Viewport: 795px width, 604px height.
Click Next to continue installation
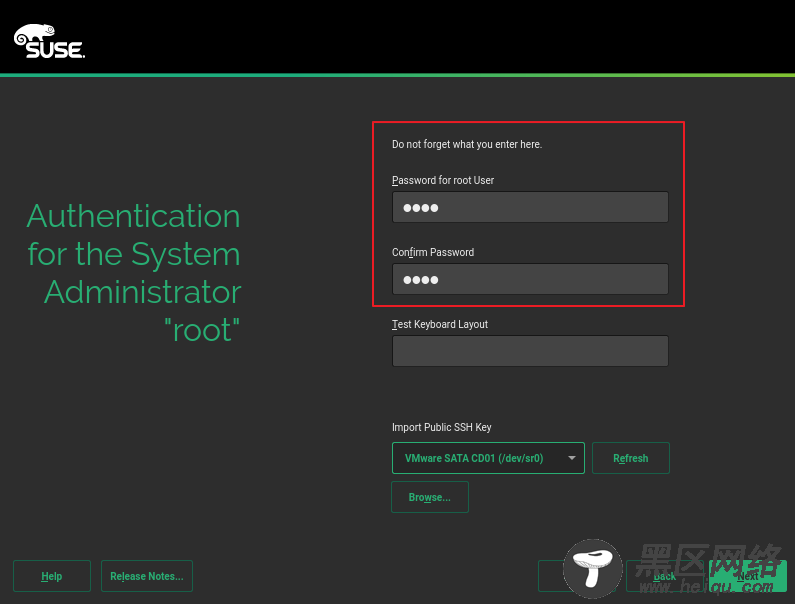click(748, 576)
